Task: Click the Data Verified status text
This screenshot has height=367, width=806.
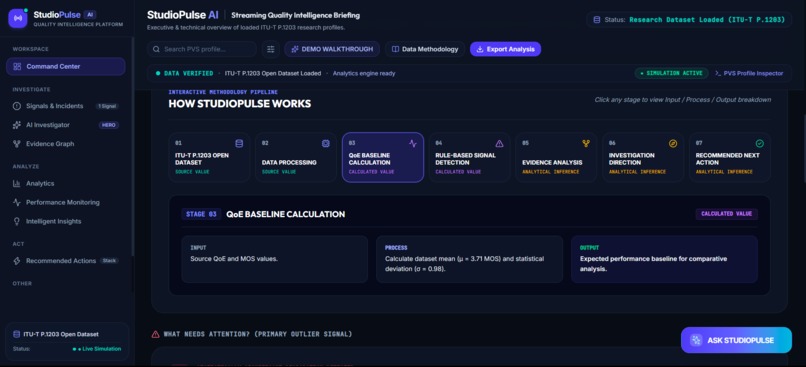Action: 188,74
